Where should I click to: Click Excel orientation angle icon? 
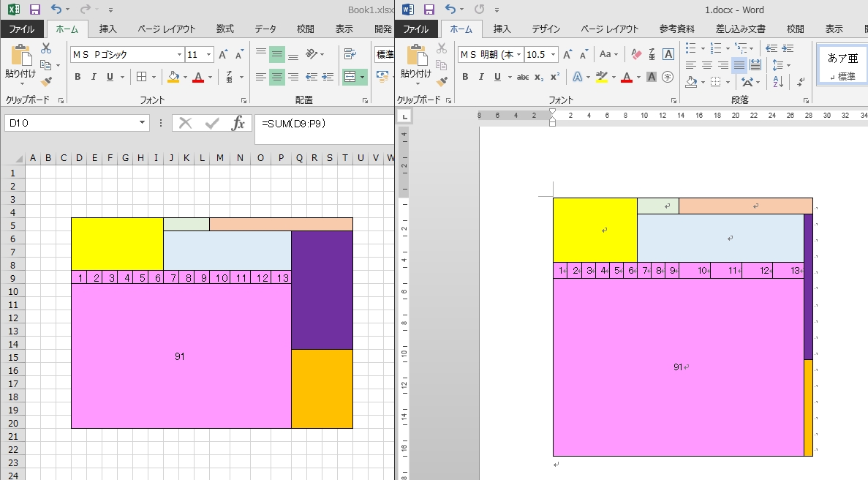coord(312,53)
